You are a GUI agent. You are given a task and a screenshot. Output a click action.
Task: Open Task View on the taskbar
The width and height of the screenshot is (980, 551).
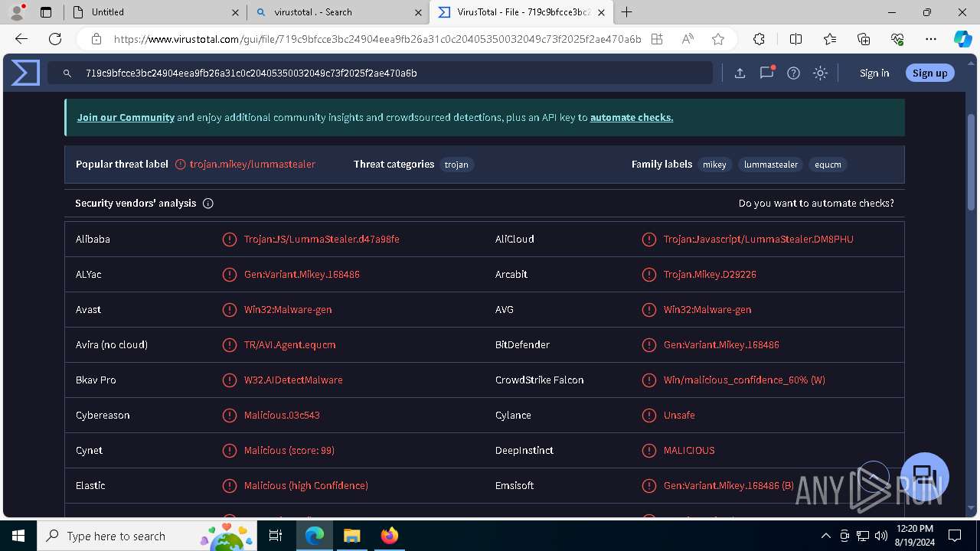[x=276, y=536]
